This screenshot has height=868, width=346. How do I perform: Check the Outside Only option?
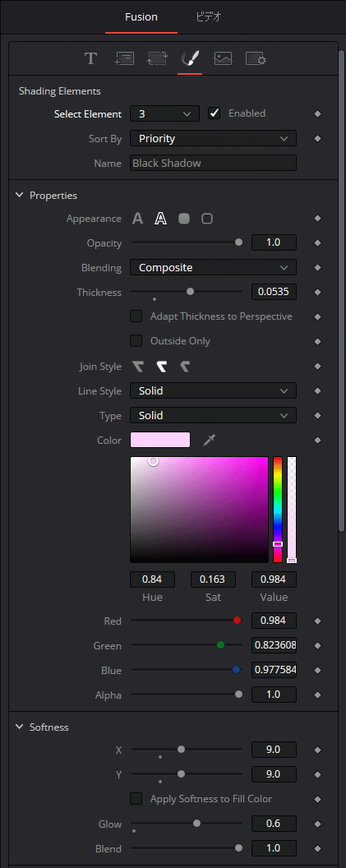coord(136,341)
